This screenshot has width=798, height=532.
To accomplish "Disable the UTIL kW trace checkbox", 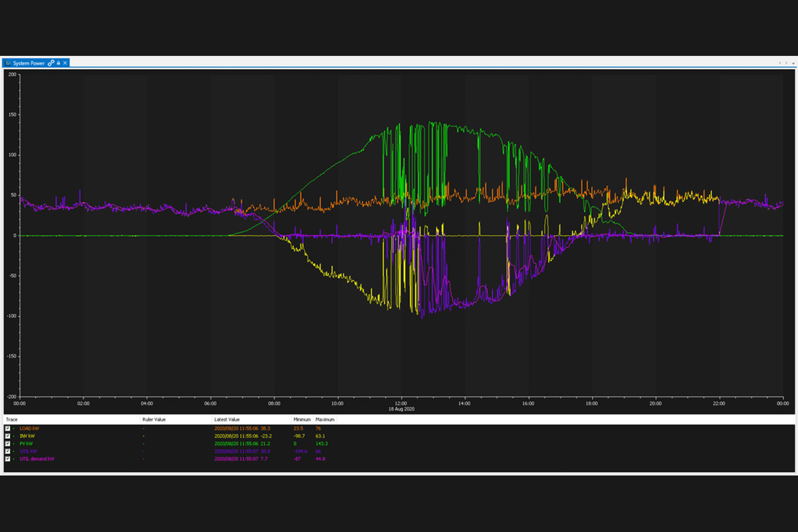I will click(8, 451).
